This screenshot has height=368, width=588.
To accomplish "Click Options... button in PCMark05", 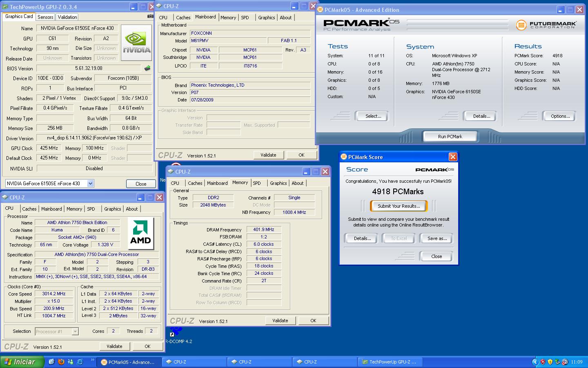I will [560, 116].
